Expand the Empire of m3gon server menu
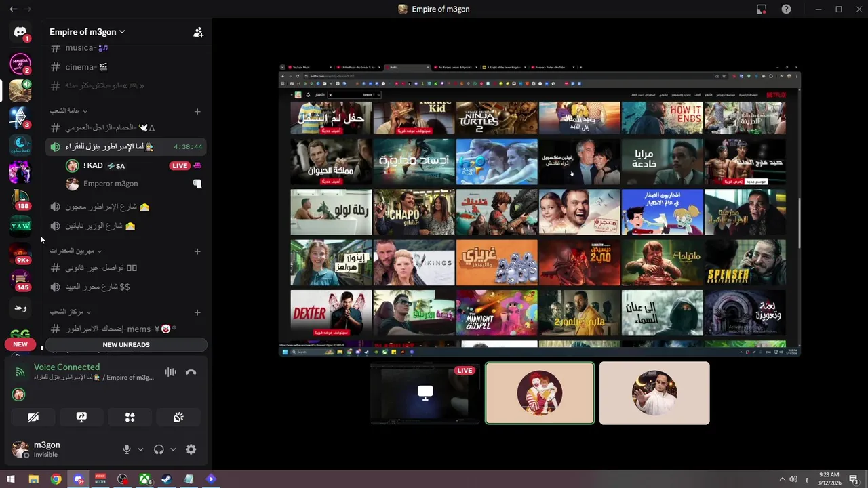The height and width of the screenshot is (488, 868). click(87, 32)
